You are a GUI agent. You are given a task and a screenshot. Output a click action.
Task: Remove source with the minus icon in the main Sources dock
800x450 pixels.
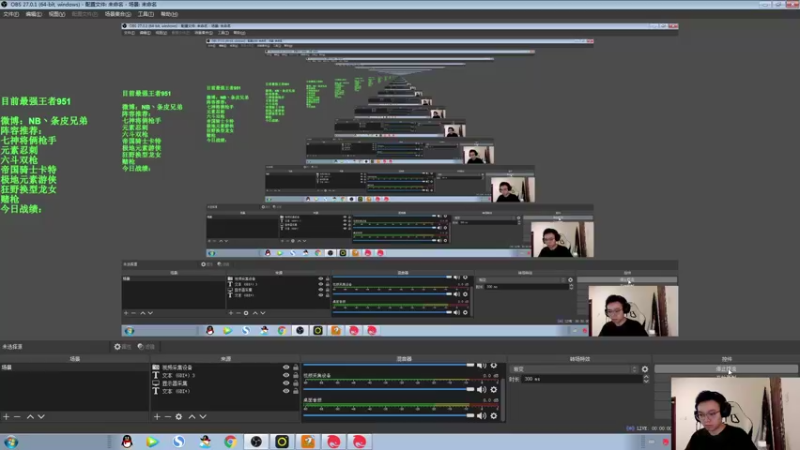[167, 417]
